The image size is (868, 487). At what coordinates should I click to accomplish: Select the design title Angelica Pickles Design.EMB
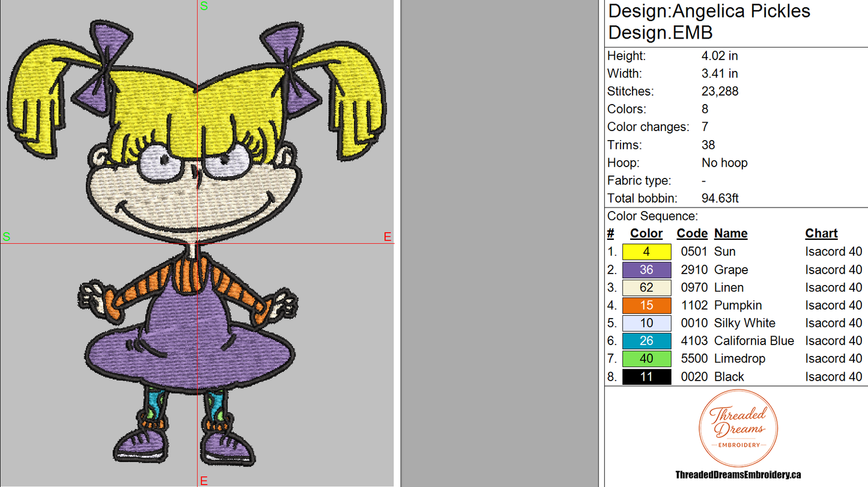tap(709, 21)
